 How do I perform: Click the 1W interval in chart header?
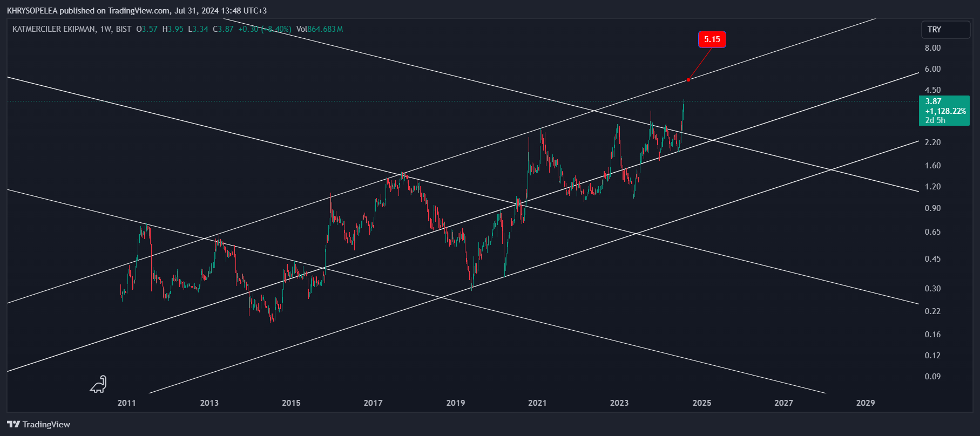[105, 29]
